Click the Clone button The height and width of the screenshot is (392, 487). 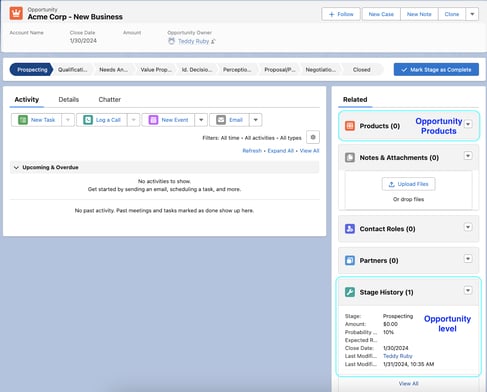click(x=452, y=14)
